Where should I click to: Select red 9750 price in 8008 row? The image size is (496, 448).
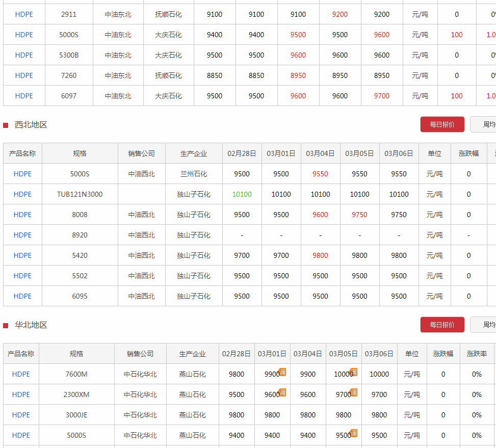(x=360, y=215)
